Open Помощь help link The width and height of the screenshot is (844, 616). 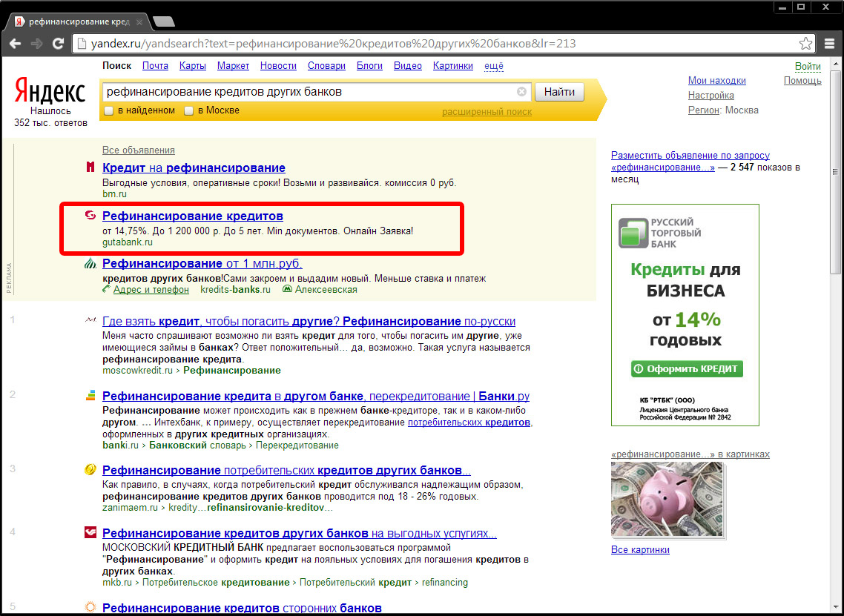802,80
